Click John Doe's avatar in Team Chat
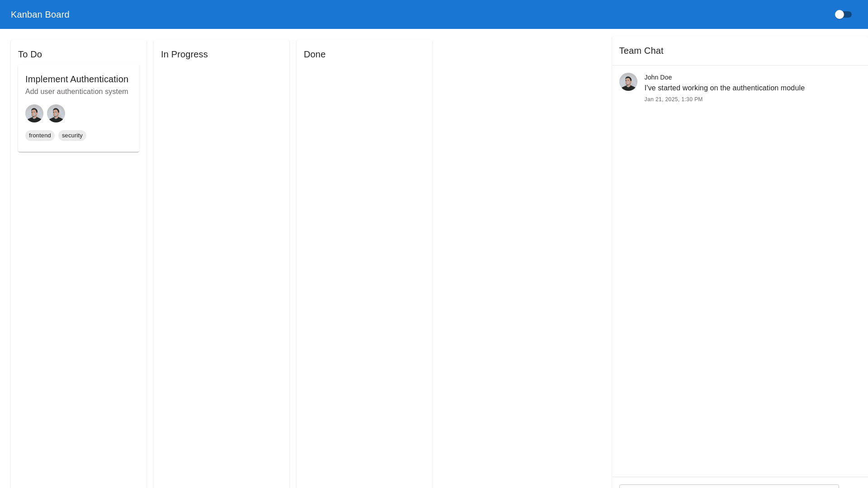868x488 pixels. [x=628, y=82]
